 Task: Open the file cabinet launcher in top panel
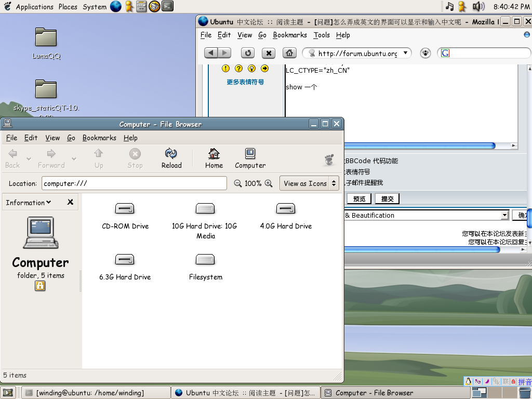pyautogui.click(x=141, y=6)
